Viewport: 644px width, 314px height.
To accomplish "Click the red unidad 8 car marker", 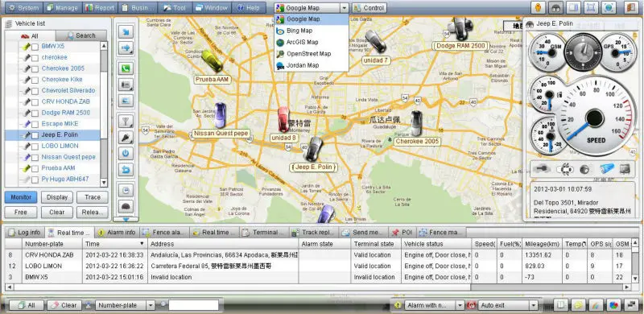I will (283, 119).
